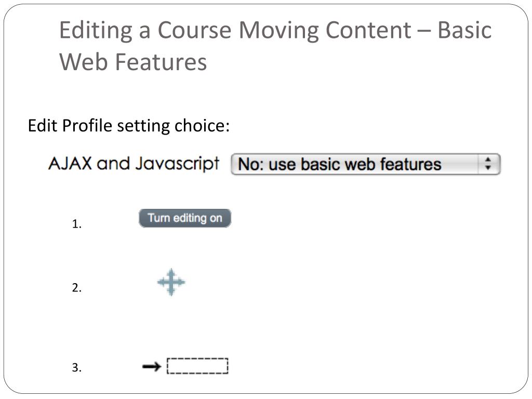
Task: Click the 'AJAX and Javascript' label
Action: [133, 164]
